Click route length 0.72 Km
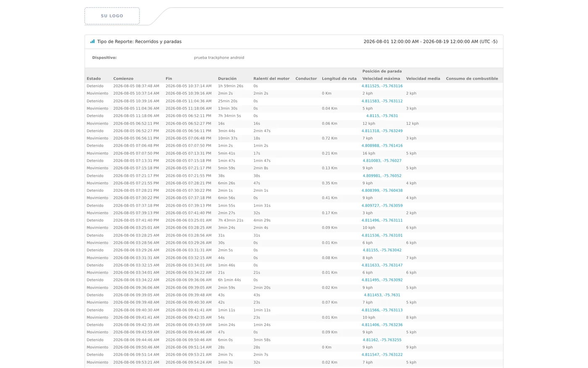 click(330, 138)
